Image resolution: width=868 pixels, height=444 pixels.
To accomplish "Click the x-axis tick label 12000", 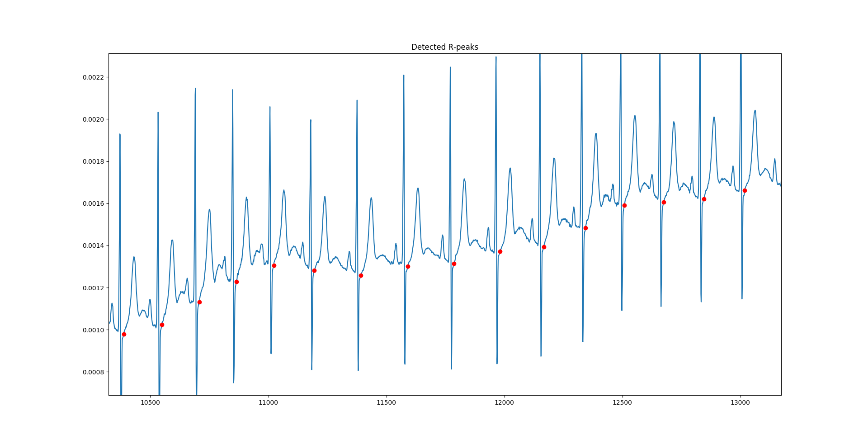I will click(504, 402).
